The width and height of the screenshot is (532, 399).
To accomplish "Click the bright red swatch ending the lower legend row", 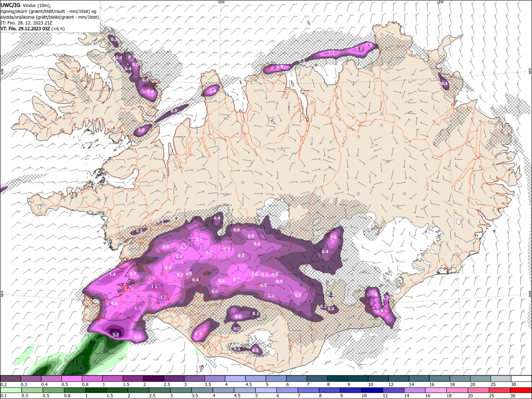I will [x=521, y=390].
